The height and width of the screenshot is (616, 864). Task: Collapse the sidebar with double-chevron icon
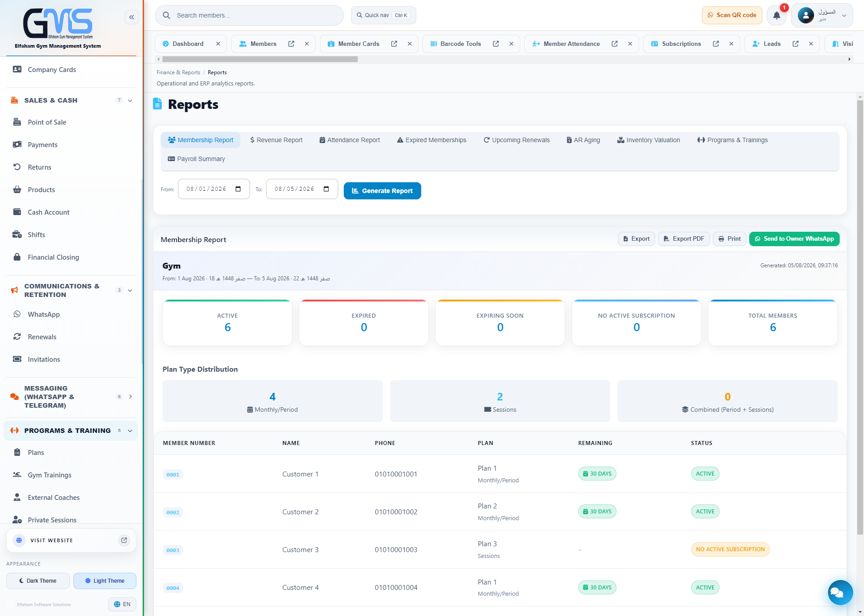click(131, 17)
